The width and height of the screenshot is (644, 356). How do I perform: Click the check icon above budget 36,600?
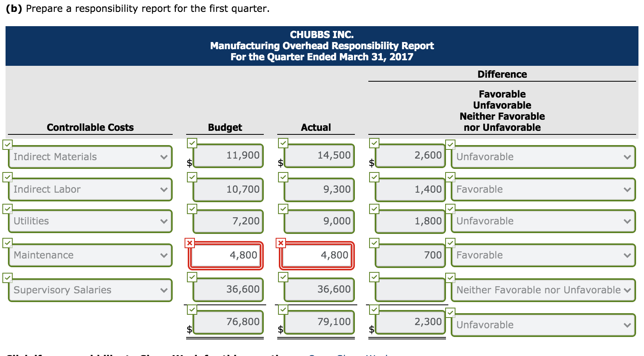coord(192,277)
